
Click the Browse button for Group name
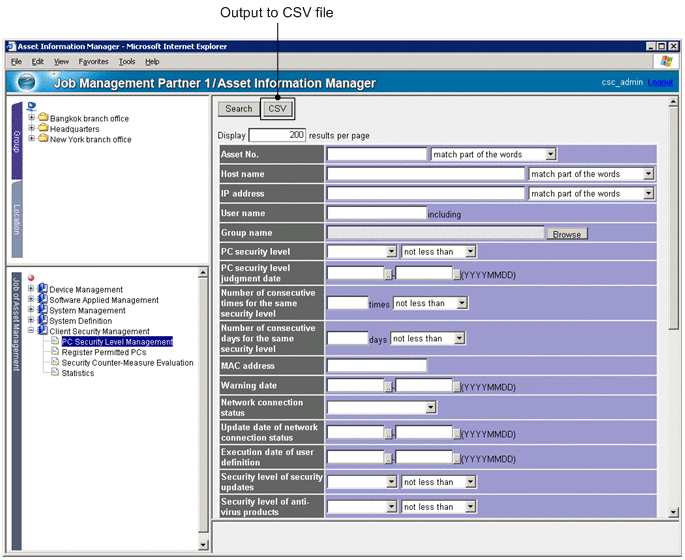click(566, 233)
